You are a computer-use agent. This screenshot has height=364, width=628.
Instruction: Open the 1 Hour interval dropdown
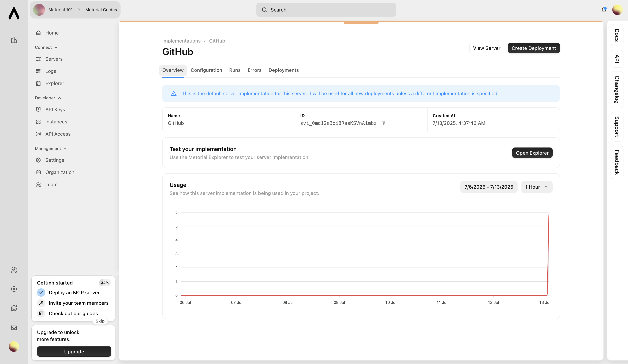coord(537,187)
